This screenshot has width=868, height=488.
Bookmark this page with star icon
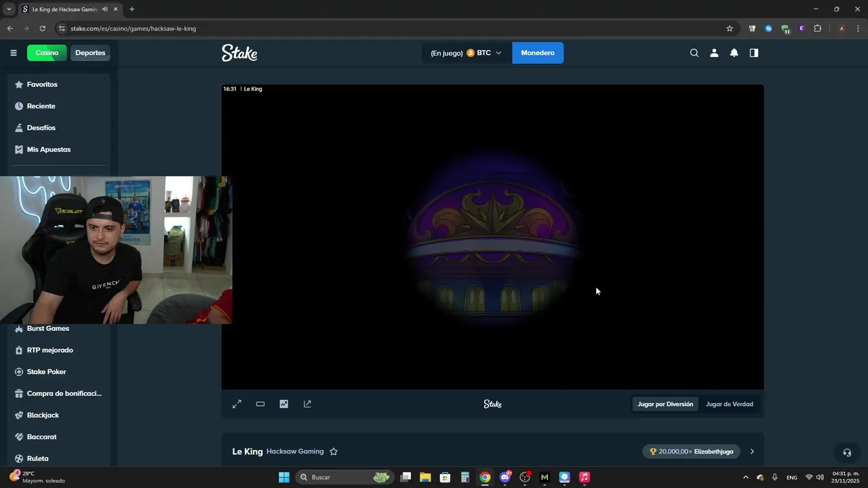(x=730, y=28)
